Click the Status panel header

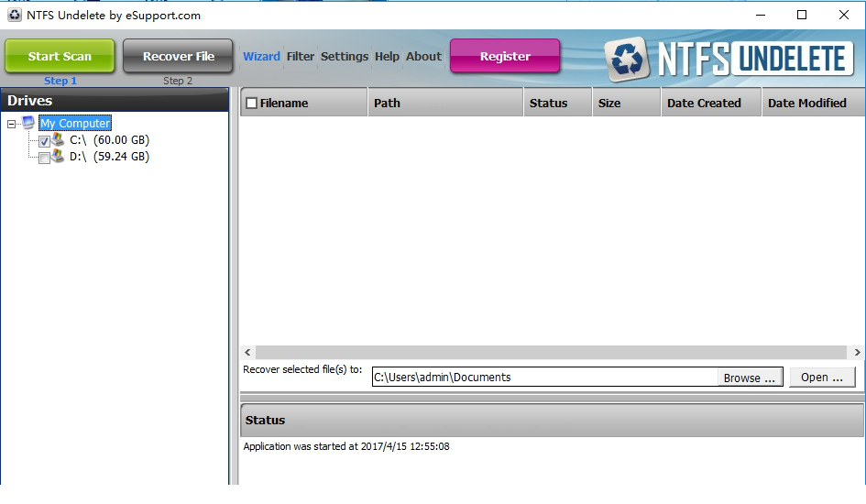[x=552, y=420]
